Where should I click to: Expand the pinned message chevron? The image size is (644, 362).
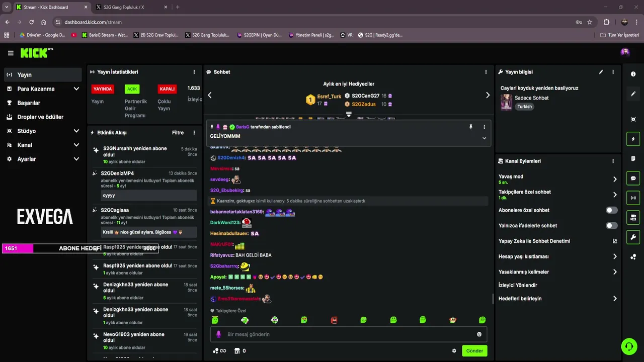484,138
